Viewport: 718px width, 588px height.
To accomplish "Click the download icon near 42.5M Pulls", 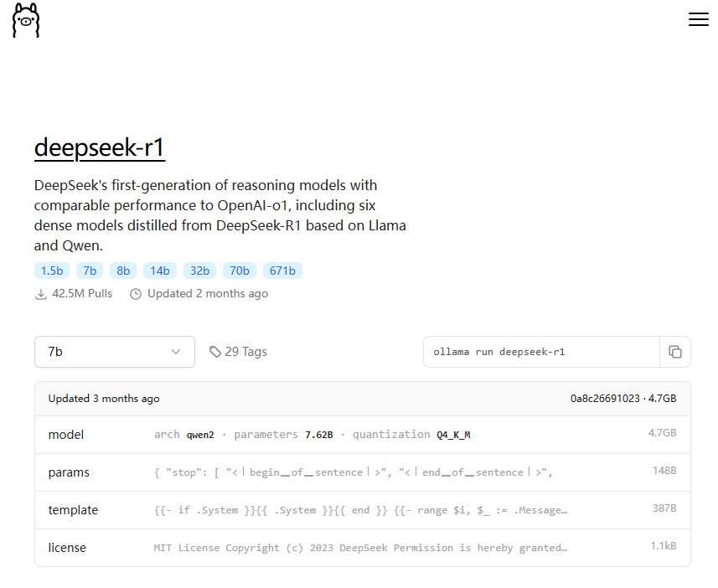I will pyautogui.click(x=40, y=293).
